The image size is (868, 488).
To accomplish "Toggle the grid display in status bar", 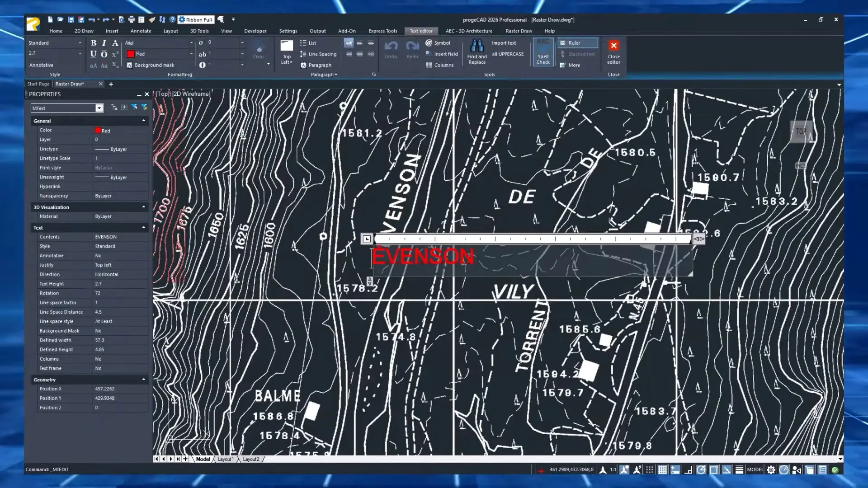I will tap(662, 470).
